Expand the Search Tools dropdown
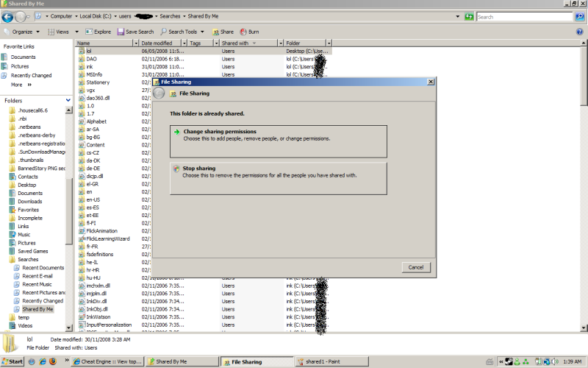 pos(182,32)
